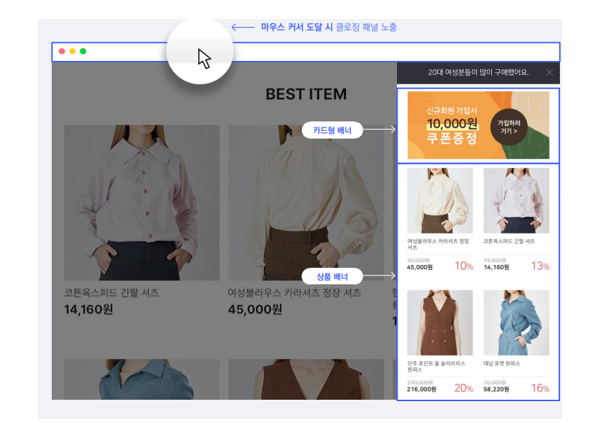The width and height of the screenshot is (592, 439).
Task: Click the BEST ITEM heading
Action: click(306, 94)
